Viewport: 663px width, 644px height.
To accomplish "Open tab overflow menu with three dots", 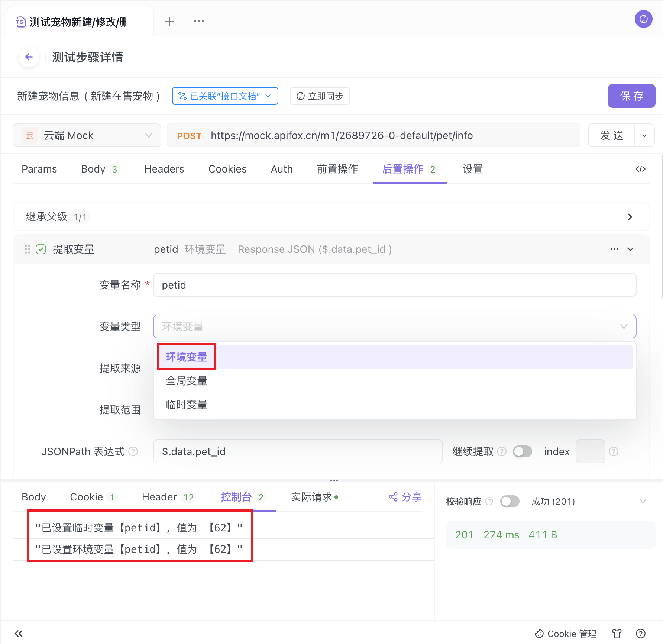I will point(199,21).
